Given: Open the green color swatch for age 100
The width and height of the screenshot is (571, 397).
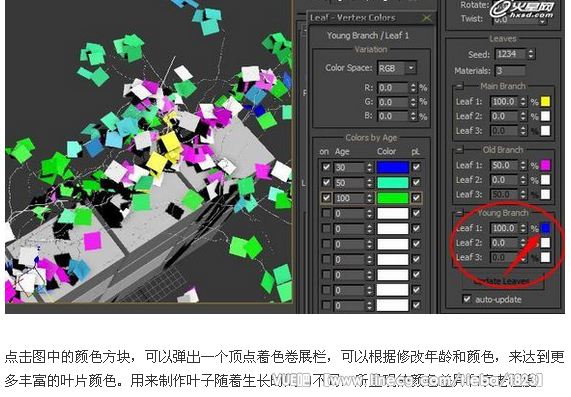Looking at the screenshot, I should point(393,198).
